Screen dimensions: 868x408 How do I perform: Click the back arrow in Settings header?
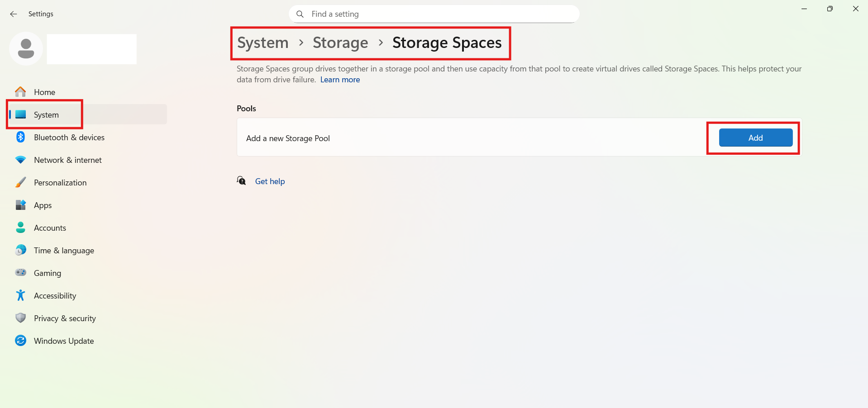pyautogui.click(x=14, y=14)
